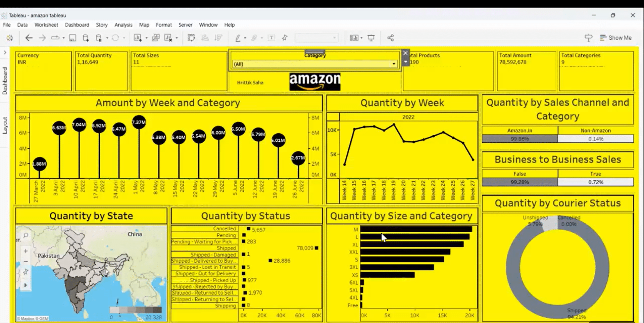Open the Category (All) filter dropdown
This screenshot has width=644, height=323.
(394, 64)
